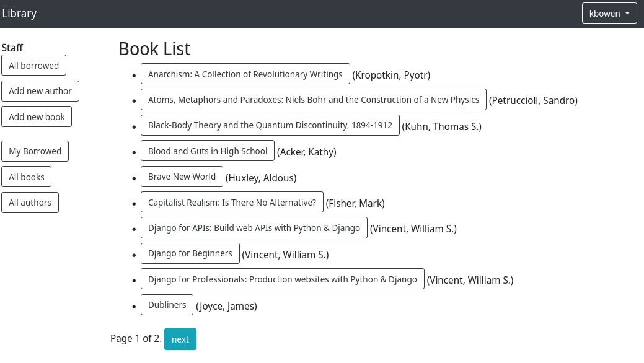The image size is (644, 363).
Task: Open Django for APIs book entry
Action: (254, 228)
